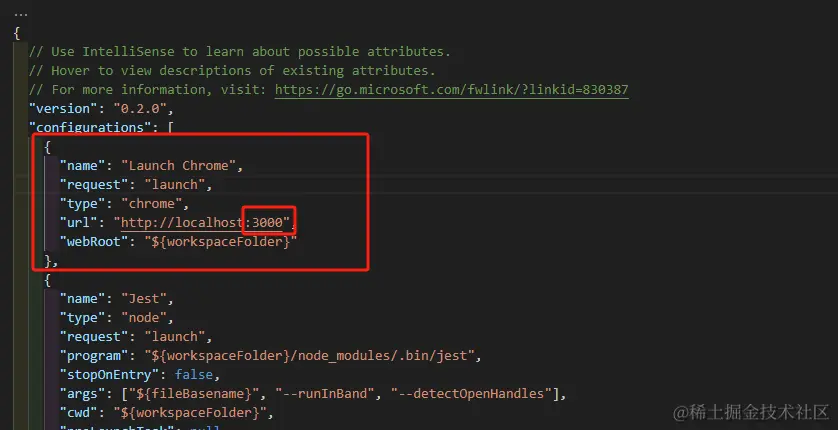
Task: Click the "Use IntelliSense to learn" comment line
Action: tap(240, 51)
